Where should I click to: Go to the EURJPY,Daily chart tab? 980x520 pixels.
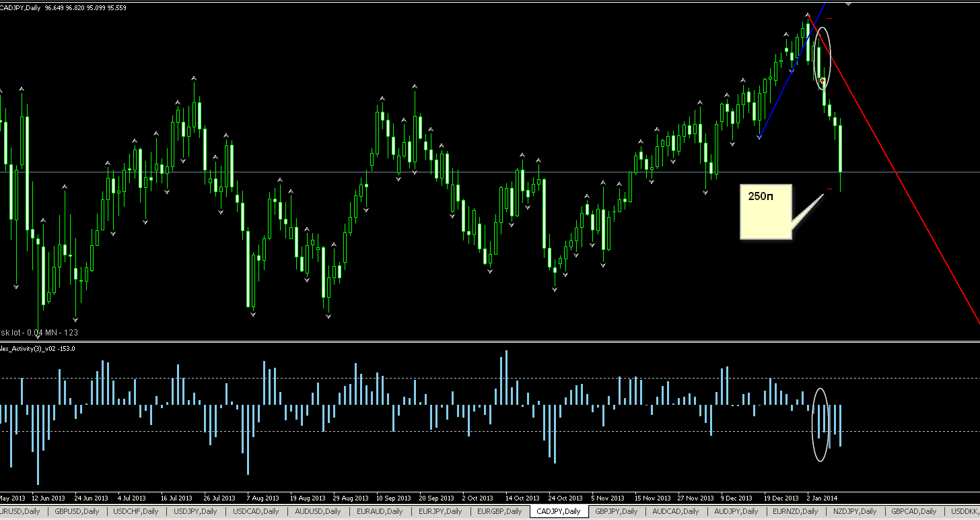tap(440, 512)
